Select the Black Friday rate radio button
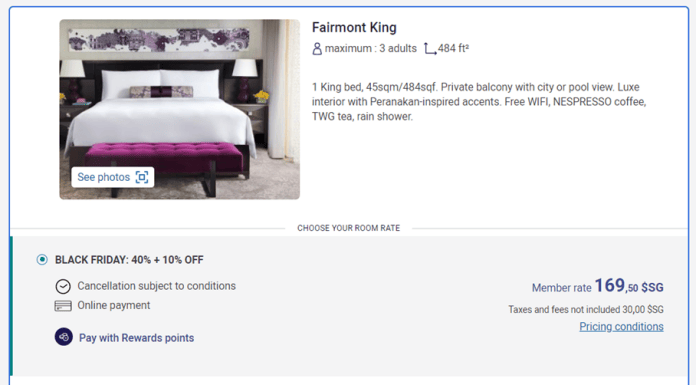Screen dimensions: 696x385 tap(42, 260)
